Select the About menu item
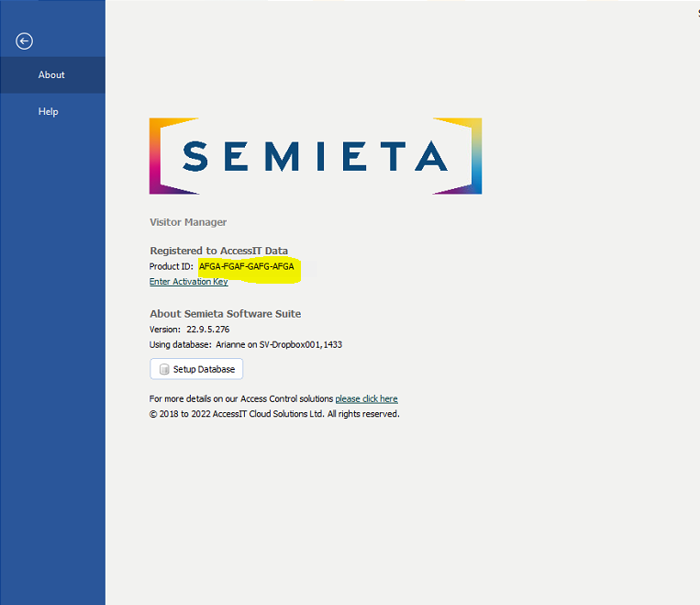700x605 pixels. click(x=52, y=75)
